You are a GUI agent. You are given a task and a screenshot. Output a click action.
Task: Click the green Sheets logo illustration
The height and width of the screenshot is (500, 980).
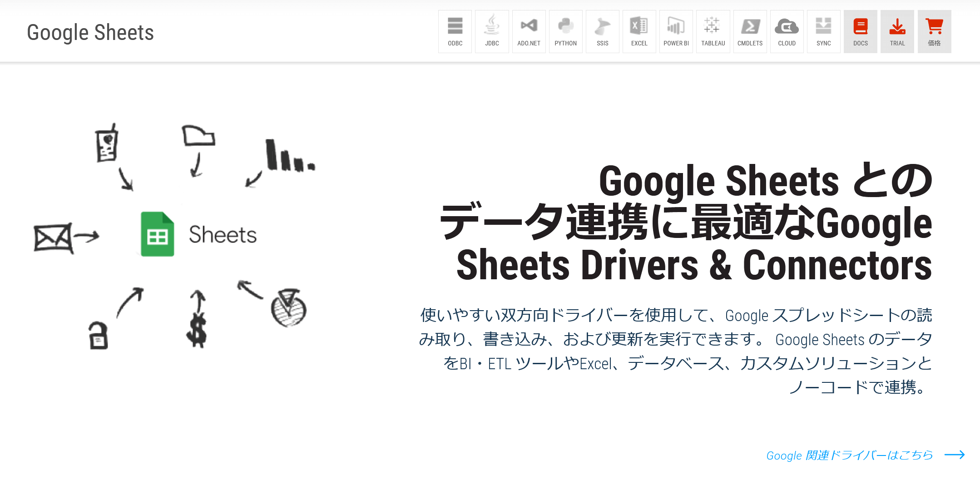[157, 234]
